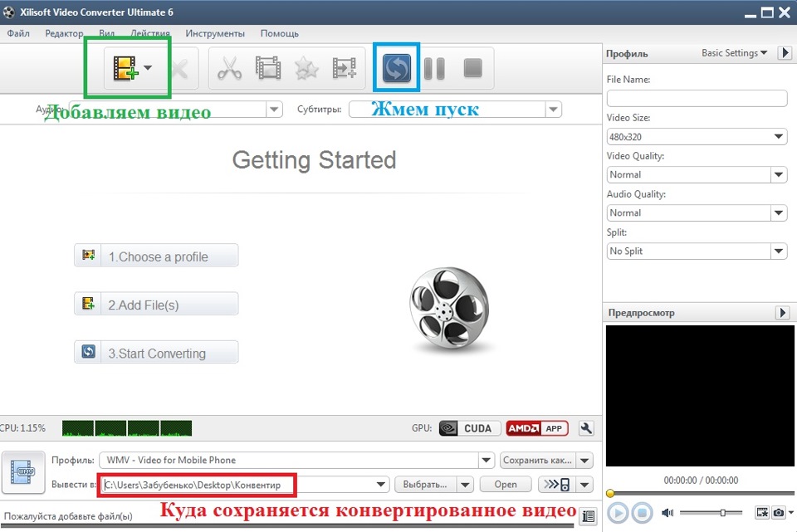Click the Add output profile icon

tap(344, 68)
